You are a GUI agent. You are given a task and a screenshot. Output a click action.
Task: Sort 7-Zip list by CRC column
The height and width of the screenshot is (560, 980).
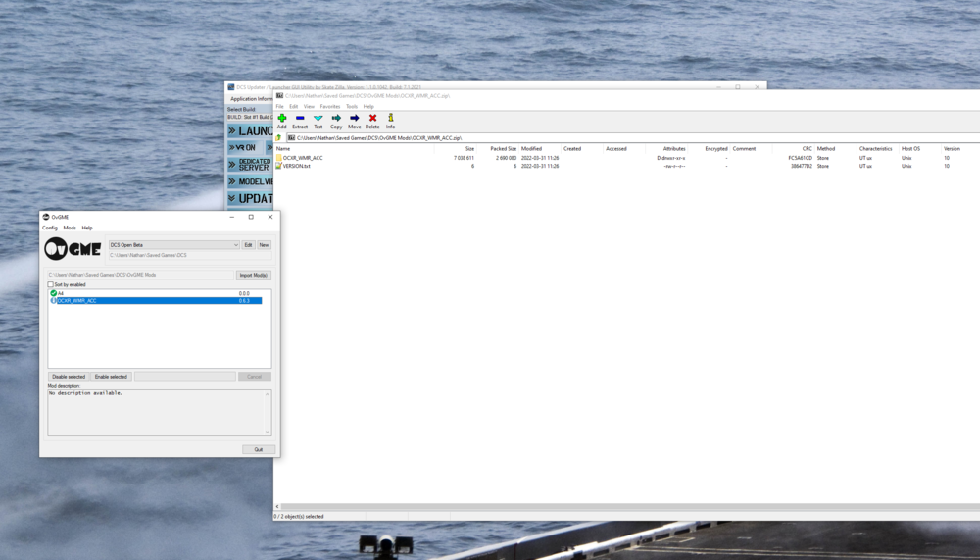(x=793, y=149)
